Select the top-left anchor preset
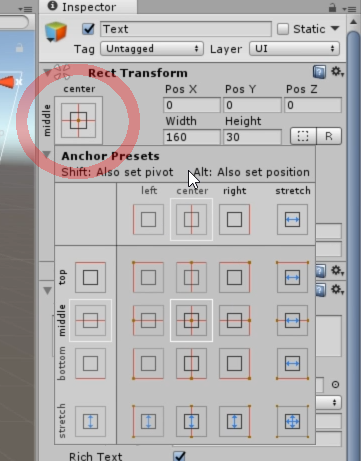Image resolution: width=361 pixels, height=461 pixels. (x=148, y=277)
